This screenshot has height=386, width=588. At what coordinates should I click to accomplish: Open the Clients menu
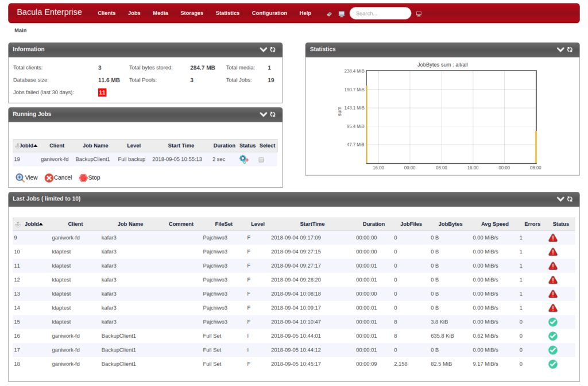[106, 13]
